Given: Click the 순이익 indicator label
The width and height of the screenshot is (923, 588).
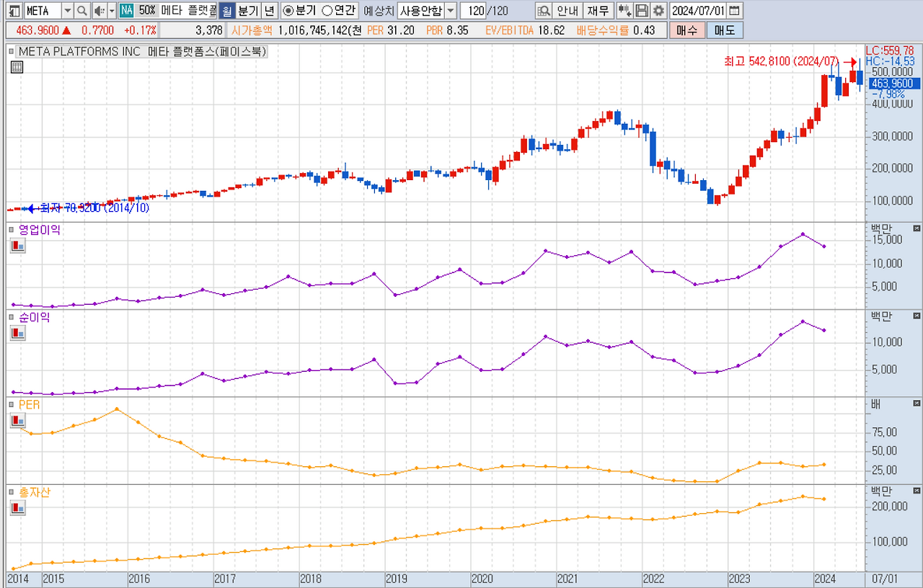Looking at the screenshot, I should [35, 317].
